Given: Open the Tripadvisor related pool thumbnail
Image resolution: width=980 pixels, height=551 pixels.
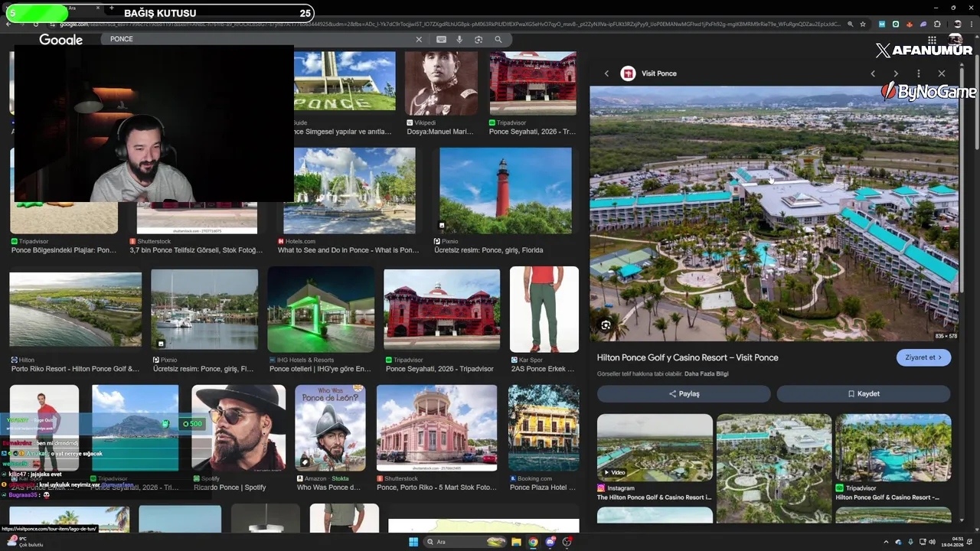Looking at the screenshot, I should pos(893,448).
